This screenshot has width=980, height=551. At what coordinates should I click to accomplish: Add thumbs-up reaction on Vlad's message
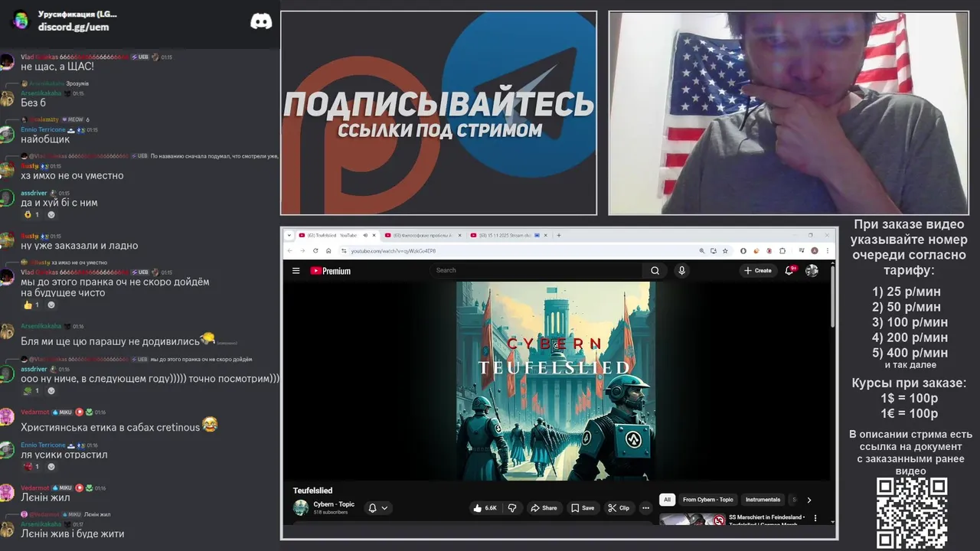pos(33,305)
